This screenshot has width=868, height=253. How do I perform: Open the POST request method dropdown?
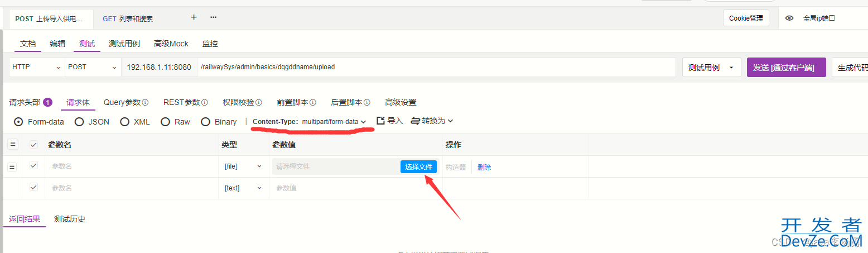coord(93,67)
